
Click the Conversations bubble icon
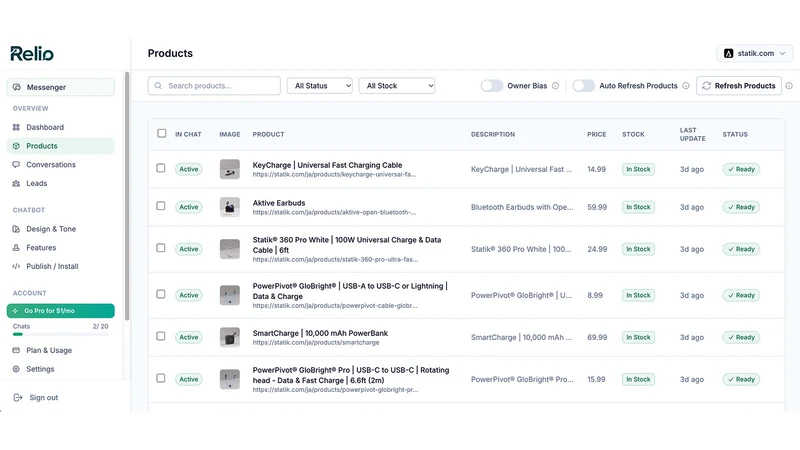(x=16, y=165)
